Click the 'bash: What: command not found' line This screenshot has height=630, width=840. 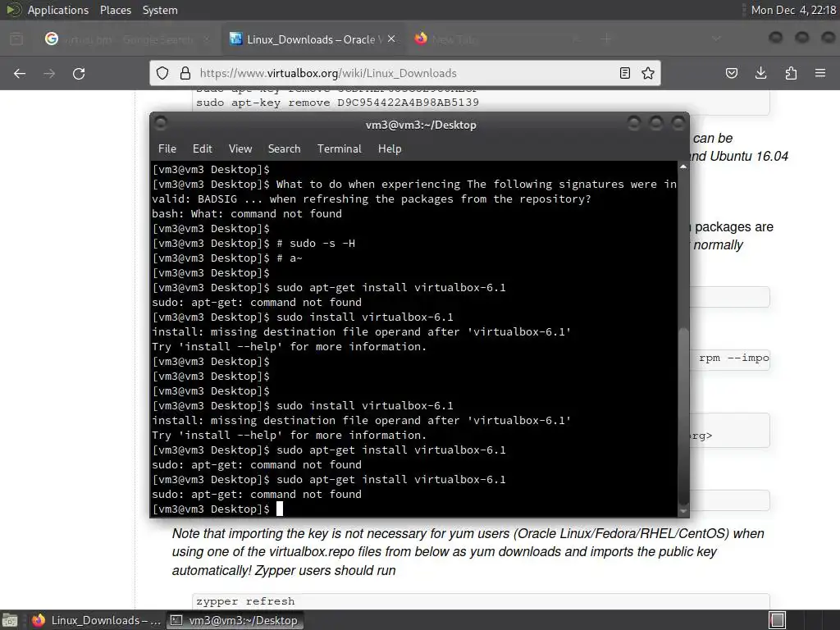(247, 214)
